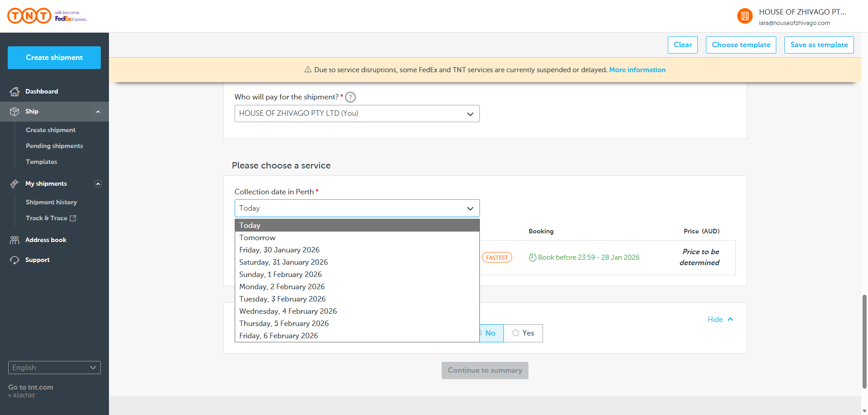Select the No radio option
This screenshot has width=868, height=415.
coord(490,333)
